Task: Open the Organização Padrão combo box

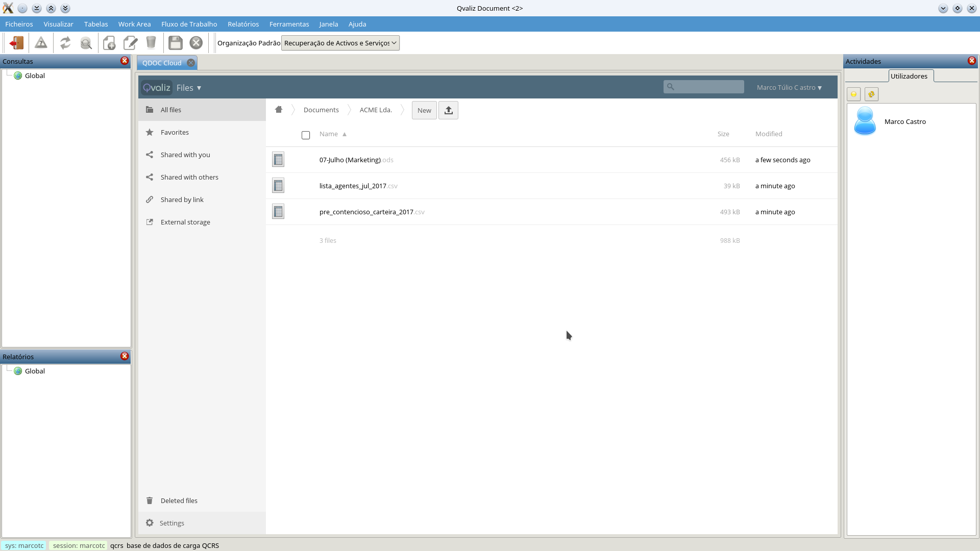Action: tap(340, 43)
